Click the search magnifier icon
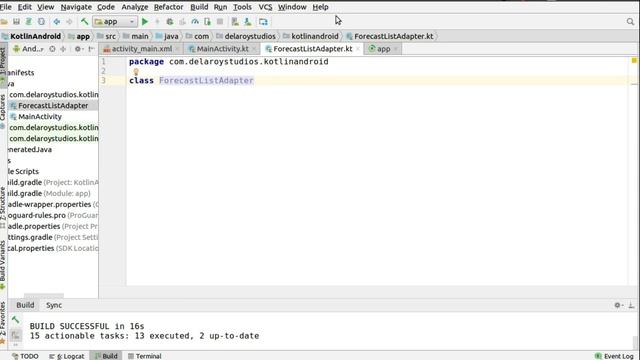 630,22
